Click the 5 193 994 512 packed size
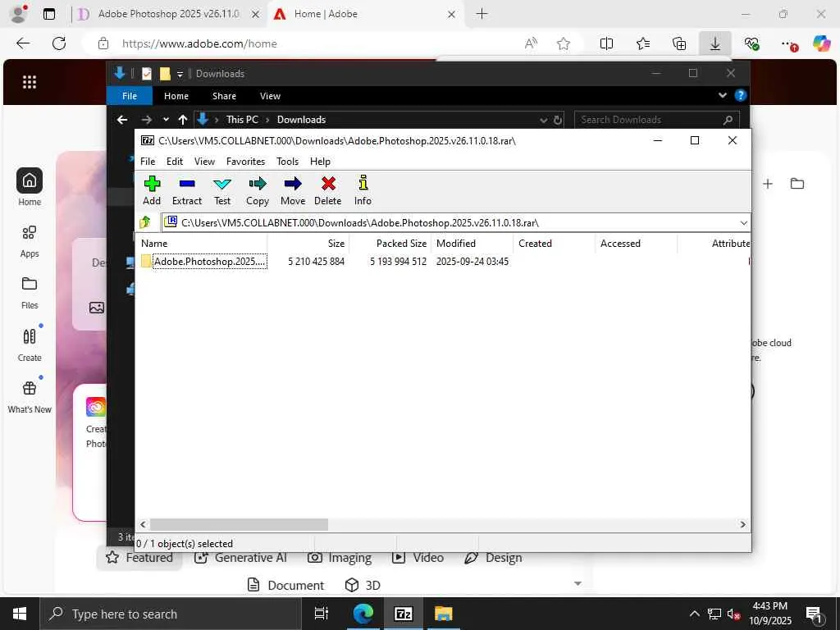Screen dimensions: 840x630 398,262
